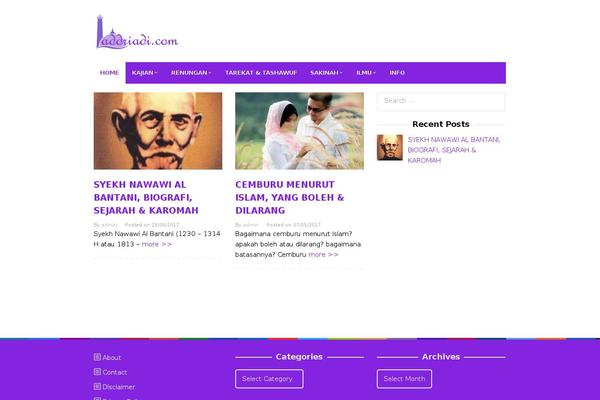Click the Recent Posts heading
The height and width of the screenshot is (400, 600).
pyautogui.click(x=441, y=124)
